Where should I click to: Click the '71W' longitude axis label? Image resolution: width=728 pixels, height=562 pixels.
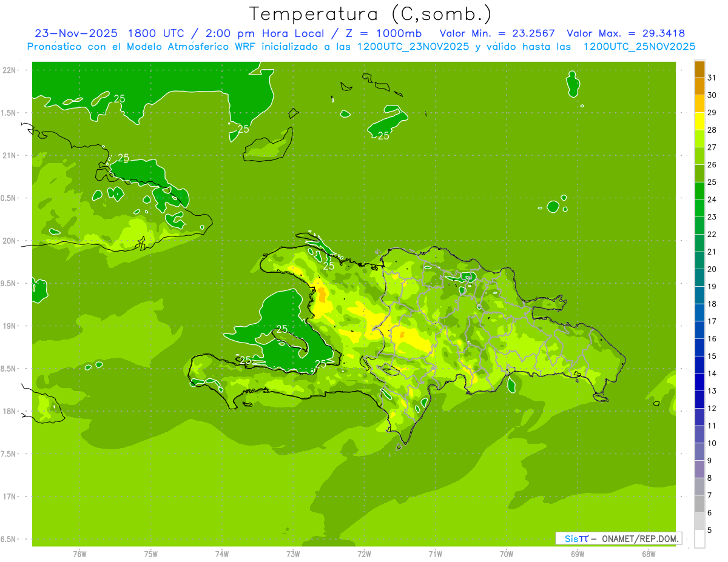coord(435,554)
